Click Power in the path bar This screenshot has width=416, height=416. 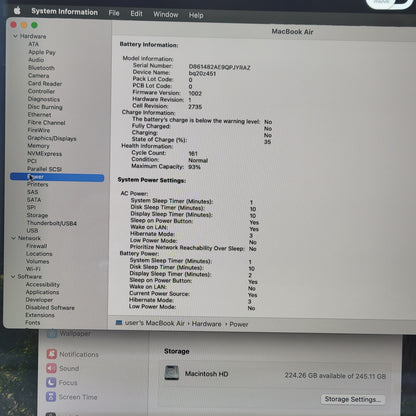(x=239, y=324)
